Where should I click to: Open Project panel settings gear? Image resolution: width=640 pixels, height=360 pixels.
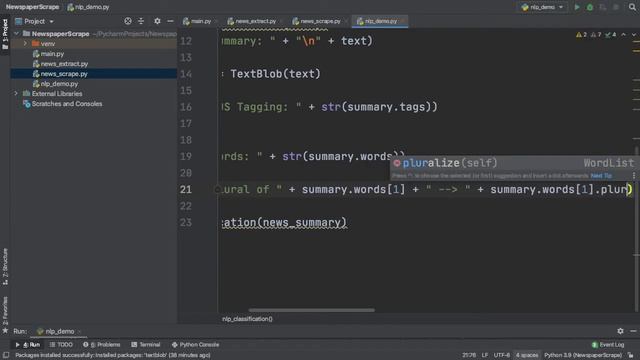157,21
